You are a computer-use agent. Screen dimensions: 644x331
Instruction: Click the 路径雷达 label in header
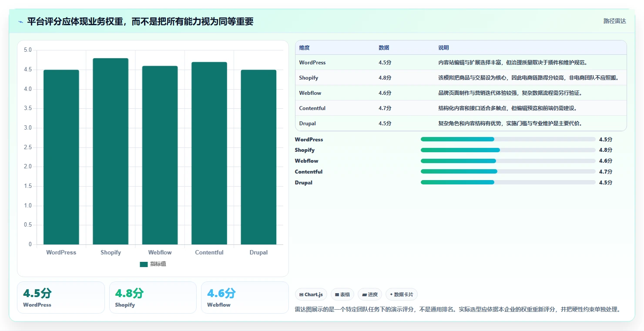pyautogui.click(x=614, y=21)
